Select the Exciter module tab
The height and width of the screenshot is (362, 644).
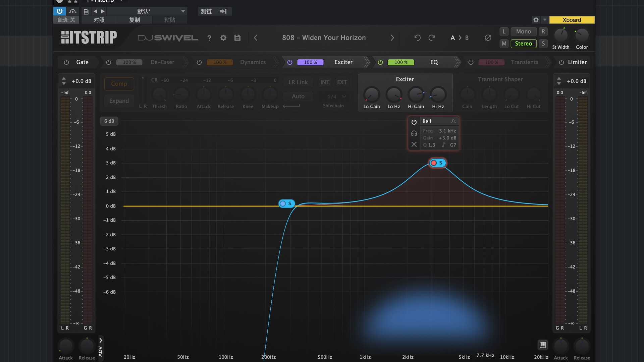[343, 62]
